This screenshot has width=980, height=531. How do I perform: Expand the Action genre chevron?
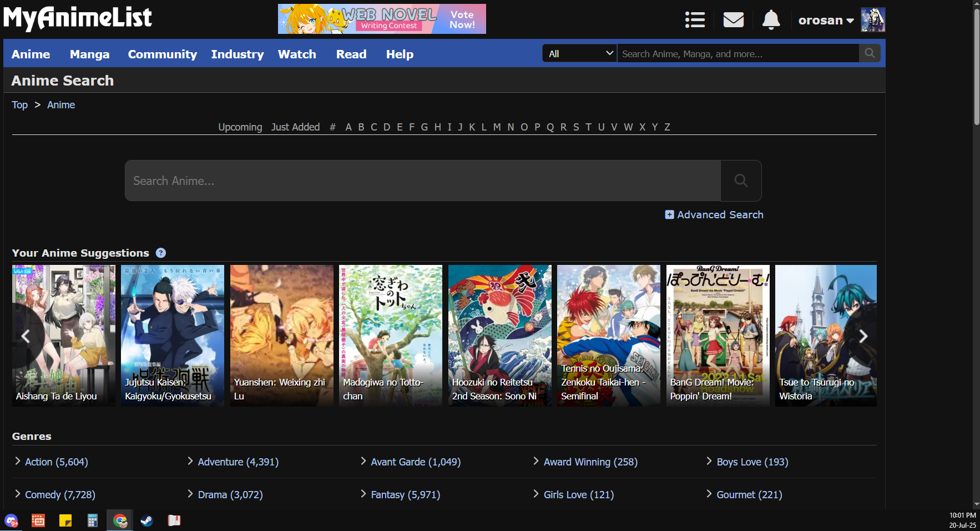[18, 461]
